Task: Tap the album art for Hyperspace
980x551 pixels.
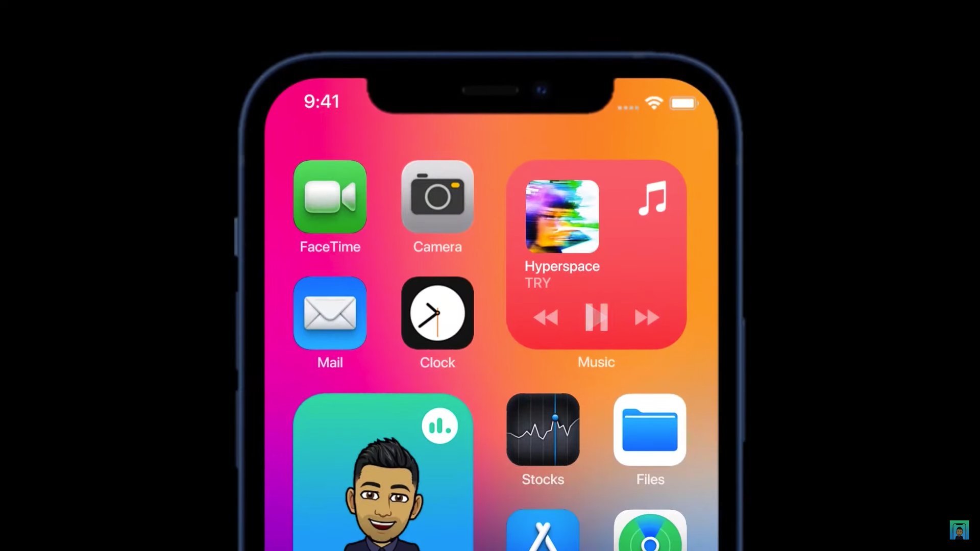Action: (562, 215)
